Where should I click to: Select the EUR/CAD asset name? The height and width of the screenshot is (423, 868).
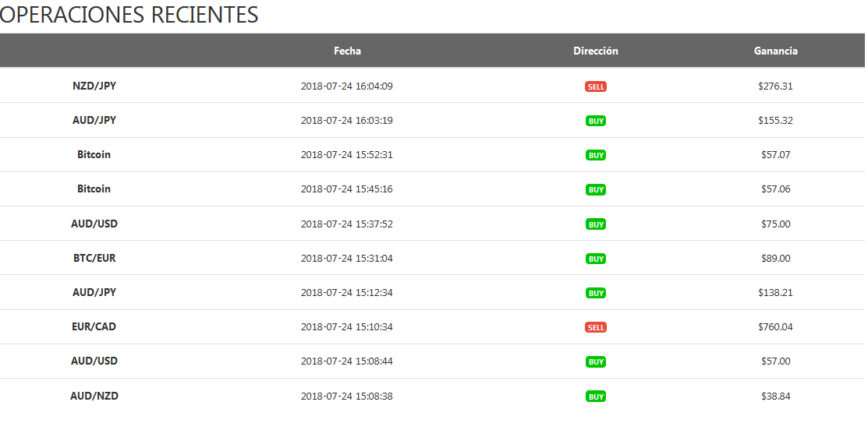pyautogui.click(x=94, y=326)
